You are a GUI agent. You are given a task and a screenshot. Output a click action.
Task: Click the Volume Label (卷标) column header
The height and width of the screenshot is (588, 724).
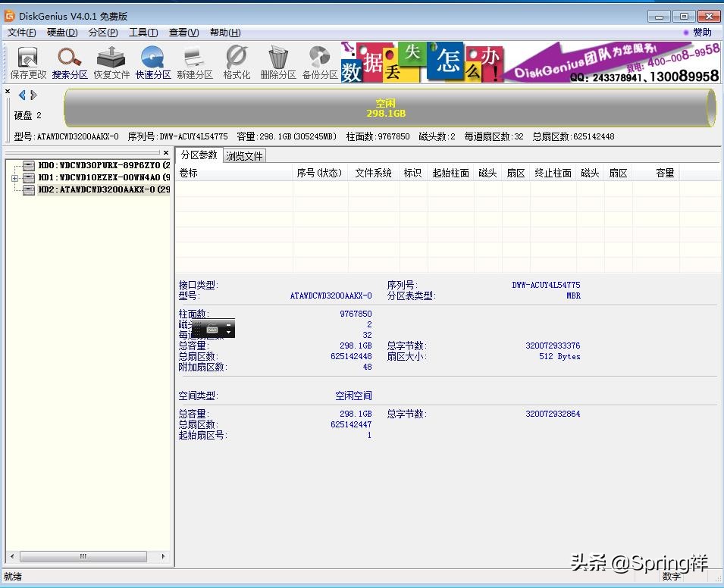[234, 173]
